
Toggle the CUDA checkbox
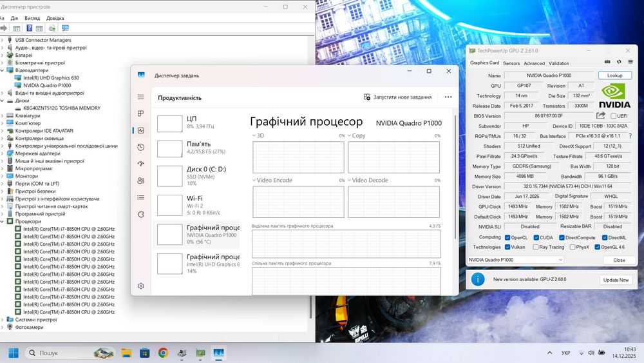pos(536,237)
